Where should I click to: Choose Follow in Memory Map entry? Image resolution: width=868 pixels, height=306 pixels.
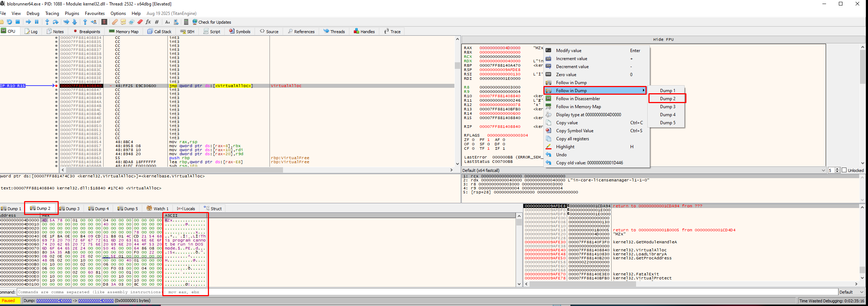(597, 106)
